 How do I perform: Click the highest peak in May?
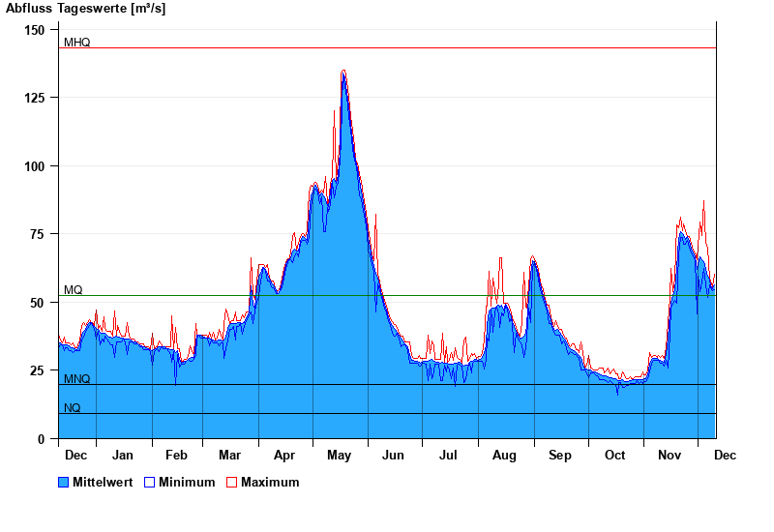[343, 72]
